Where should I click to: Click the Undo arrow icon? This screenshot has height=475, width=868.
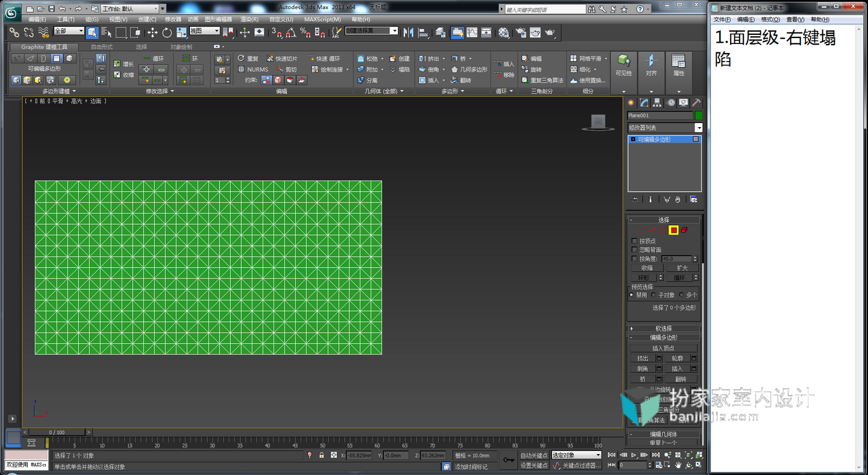click(x=62, y=9)
